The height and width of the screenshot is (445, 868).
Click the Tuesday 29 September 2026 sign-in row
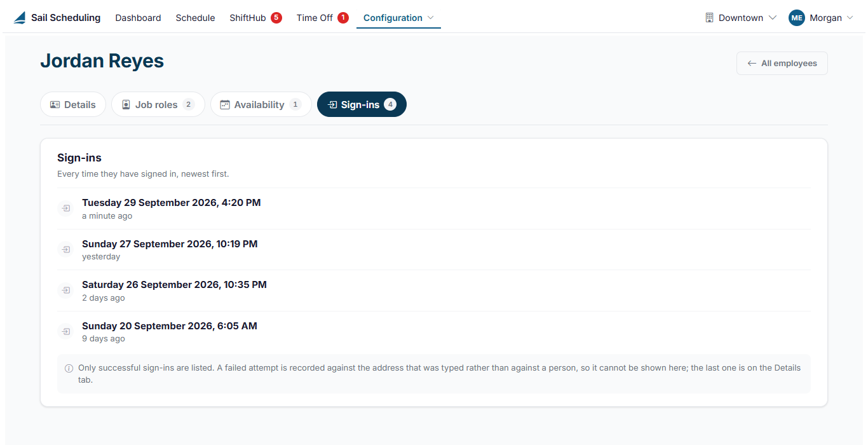click(x=434, y=209)
